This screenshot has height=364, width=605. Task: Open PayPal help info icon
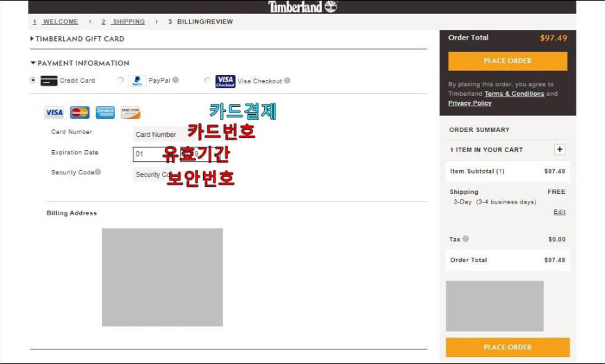(175, 80)
